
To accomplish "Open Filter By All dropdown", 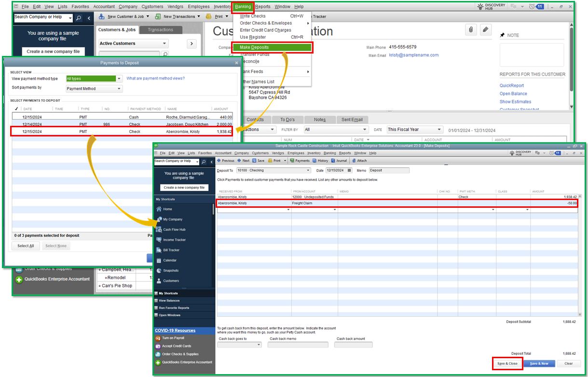I will point(365,130).
